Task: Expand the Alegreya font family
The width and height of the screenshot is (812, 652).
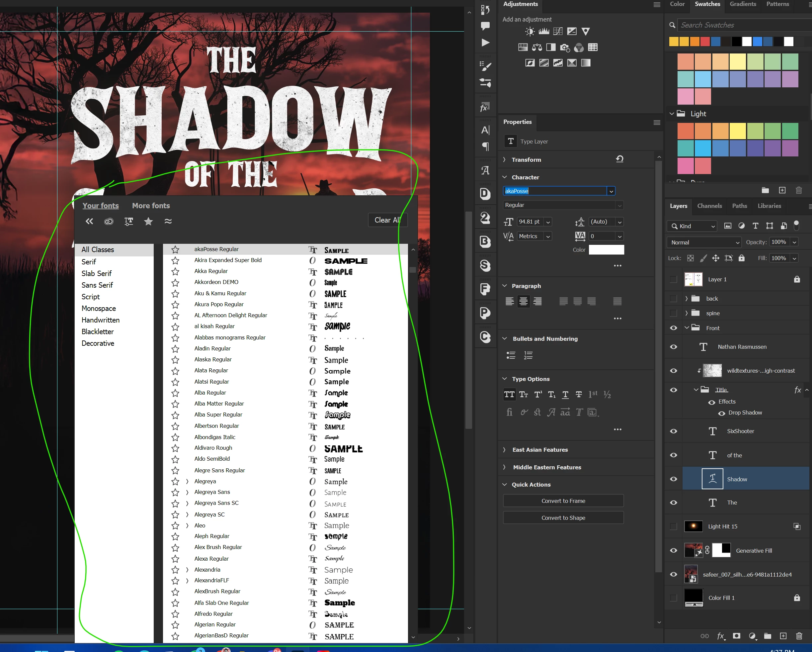Action: coord(187,481)
